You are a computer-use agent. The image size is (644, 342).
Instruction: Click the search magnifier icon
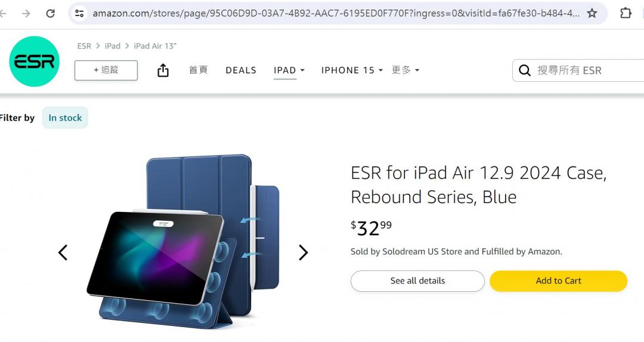(525, 70)
